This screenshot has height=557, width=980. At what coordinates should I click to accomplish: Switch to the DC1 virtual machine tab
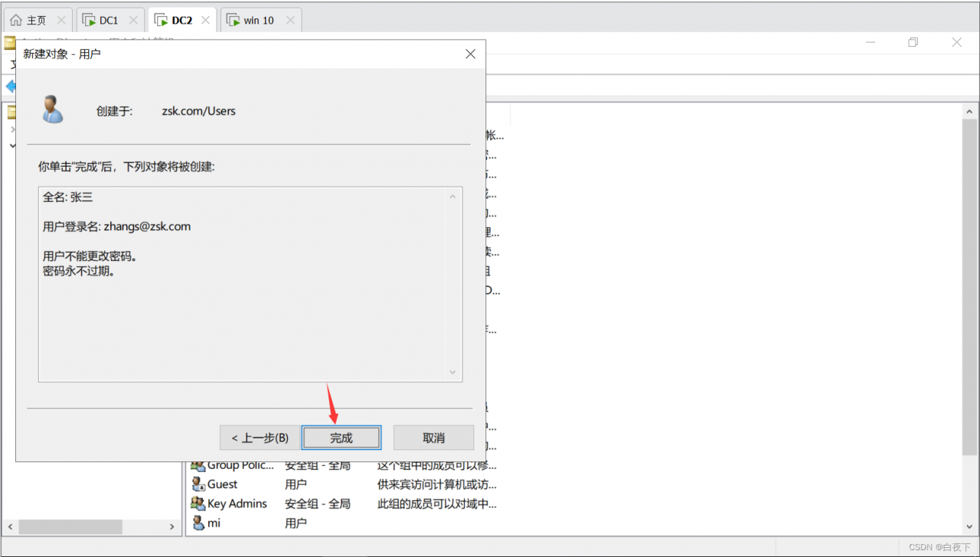point(109,20)
